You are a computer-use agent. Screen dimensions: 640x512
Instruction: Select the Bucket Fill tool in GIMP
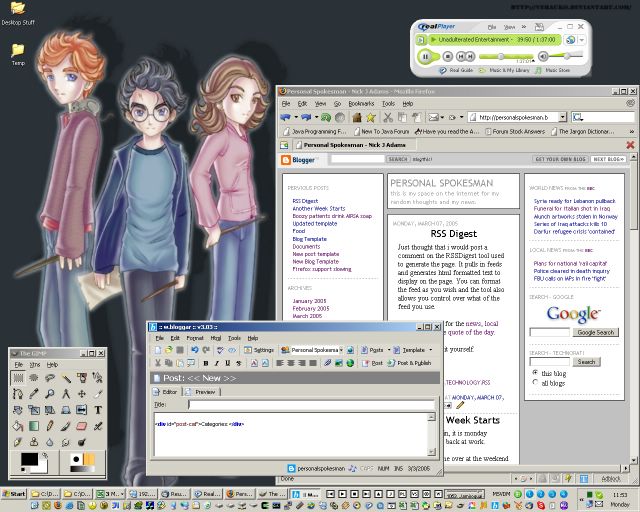coord(18,426)
